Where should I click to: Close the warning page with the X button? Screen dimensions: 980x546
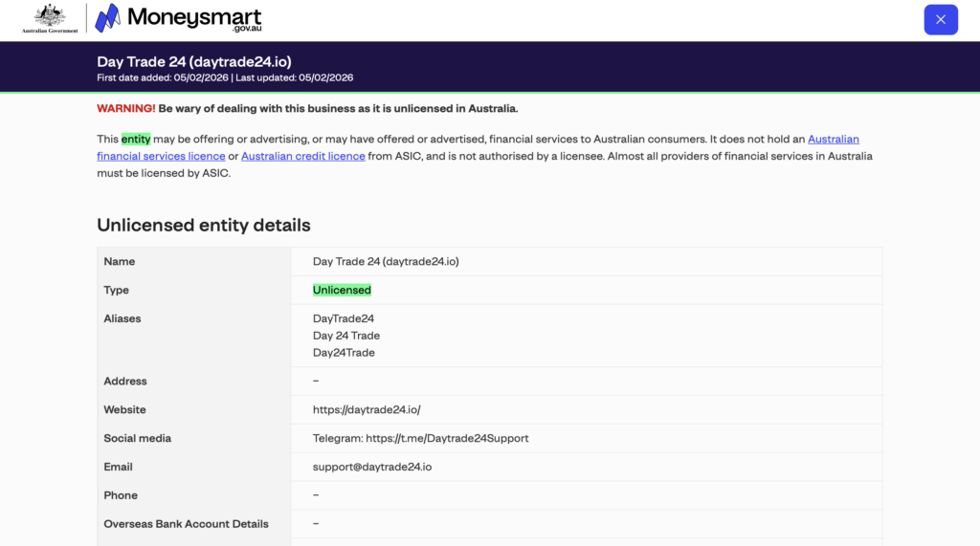click(940, 19)
